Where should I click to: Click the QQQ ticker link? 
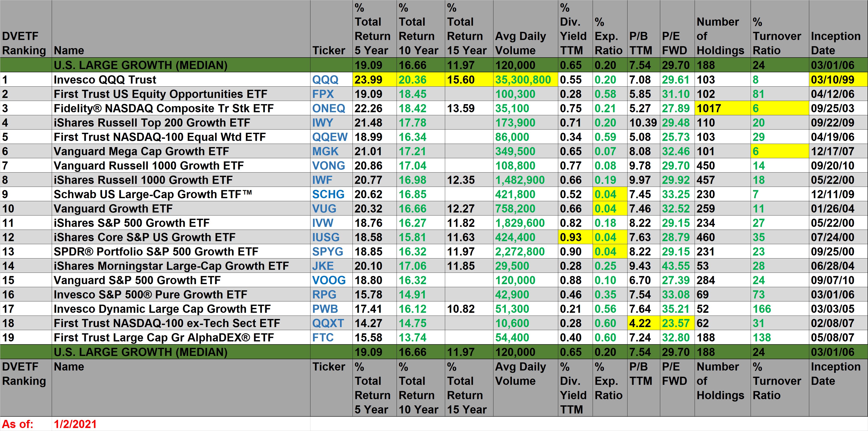tap(325, 80)
